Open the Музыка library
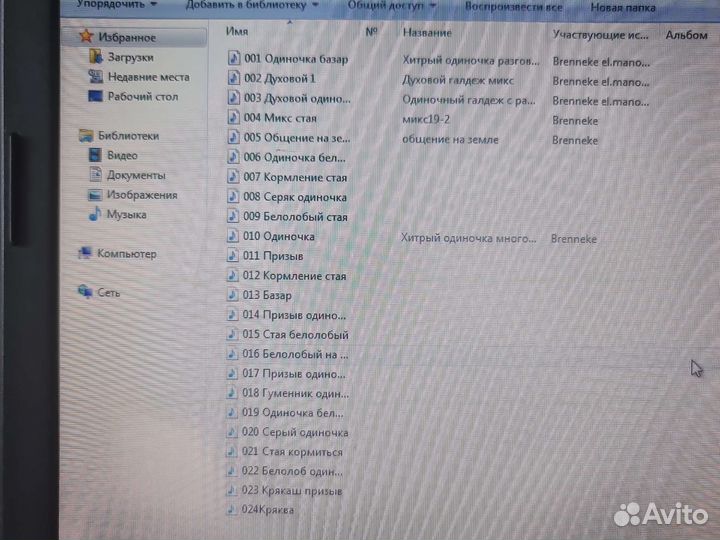The image size is (720, 540). click(126, 214)
